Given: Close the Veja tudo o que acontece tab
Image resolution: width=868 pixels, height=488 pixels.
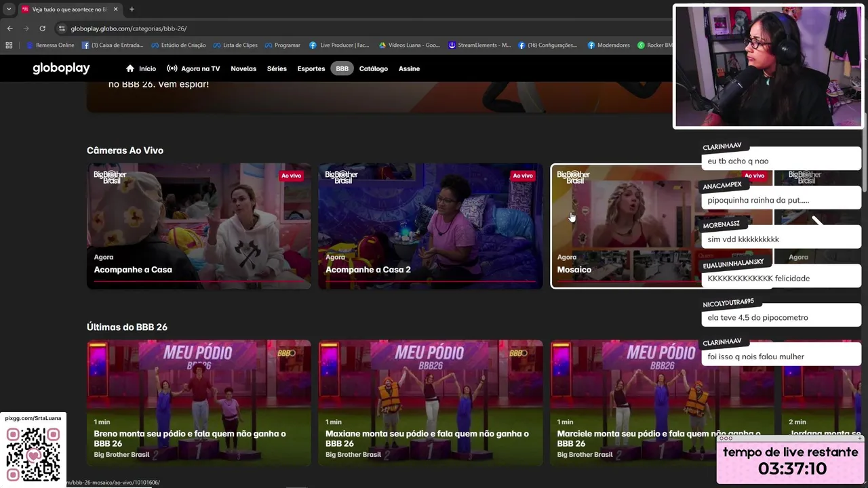Looking at the screenshot, I should [115, 9].
